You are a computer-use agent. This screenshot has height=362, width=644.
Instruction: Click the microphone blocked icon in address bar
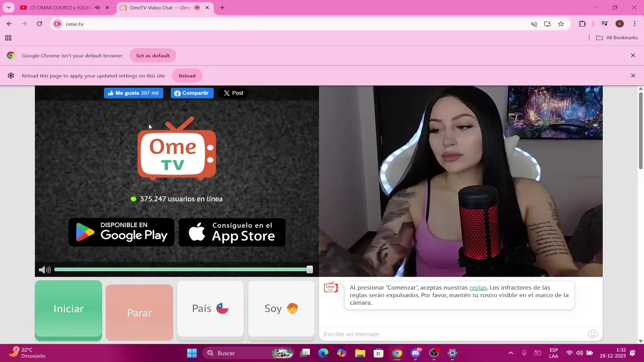(x=534, y=24)
